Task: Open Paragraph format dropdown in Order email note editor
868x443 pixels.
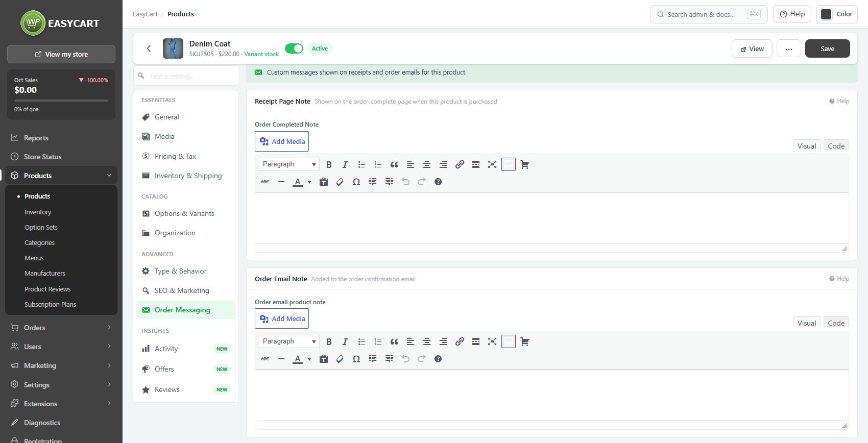Action: click(288, 341)
